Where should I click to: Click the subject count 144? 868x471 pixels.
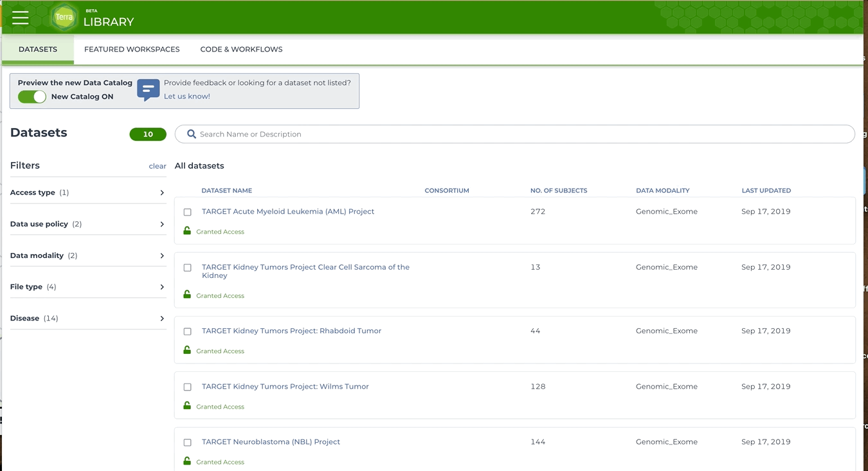(x=538, y=441)
